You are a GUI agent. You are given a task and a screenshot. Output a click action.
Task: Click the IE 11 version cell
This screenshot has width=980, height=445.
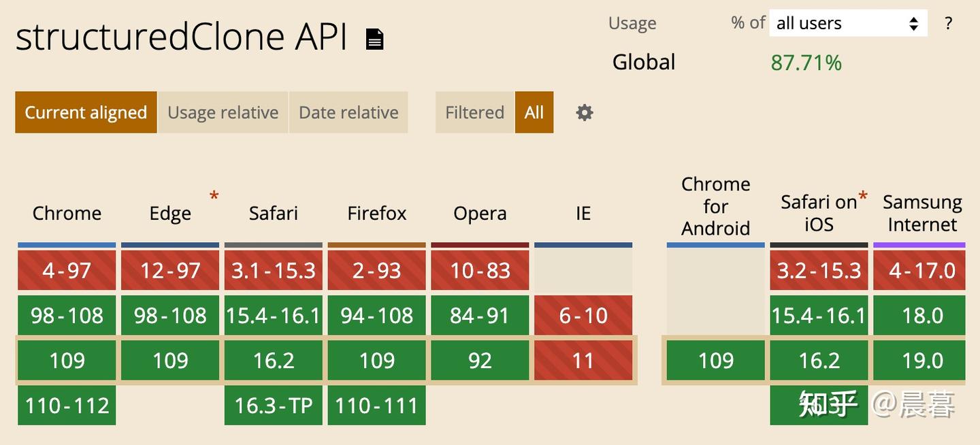point(583,361)
